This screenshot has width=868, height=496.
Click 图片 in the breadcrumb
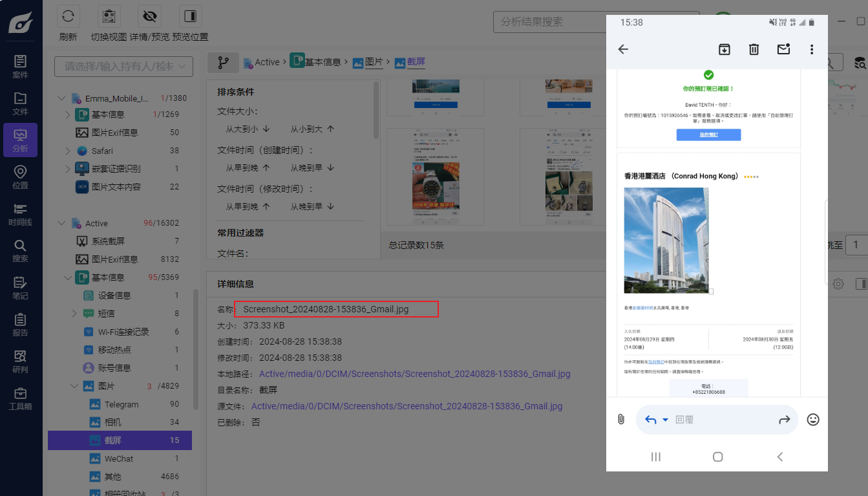374,62
